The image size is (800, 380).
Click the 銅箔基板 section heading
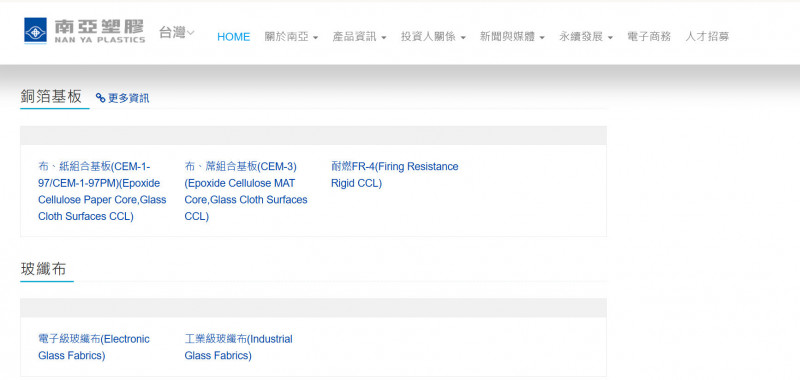[51, 96]
